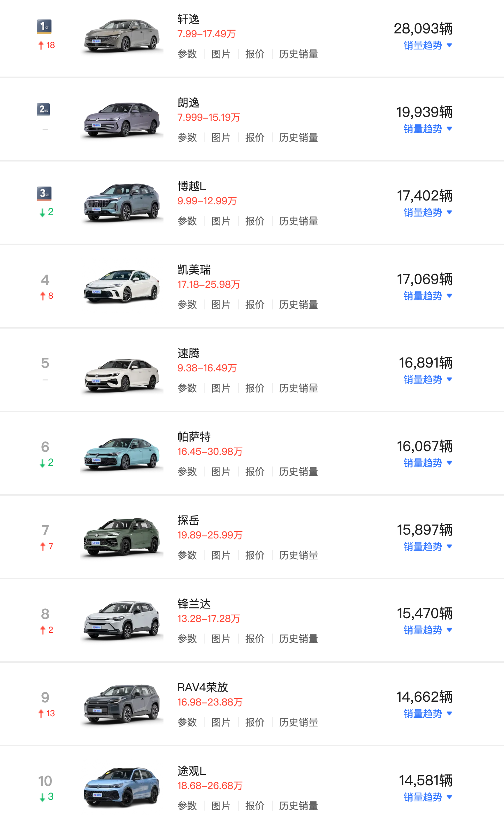Viewport: 504px width, 827px height.
Task: Click 帕萨特 price range 16.45–30.98万
Action: tap(210, 451)
